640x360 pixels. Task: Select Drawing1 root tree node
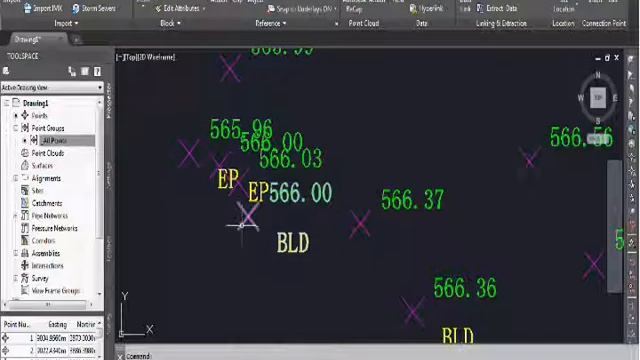(36, 103)
